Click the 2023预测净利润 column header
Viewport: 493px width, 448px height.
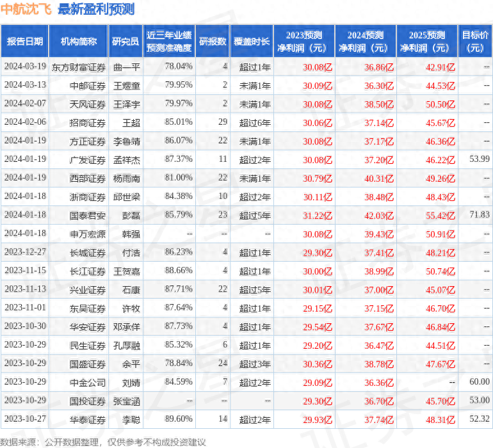pyautogui.click(x=304, y=42)
